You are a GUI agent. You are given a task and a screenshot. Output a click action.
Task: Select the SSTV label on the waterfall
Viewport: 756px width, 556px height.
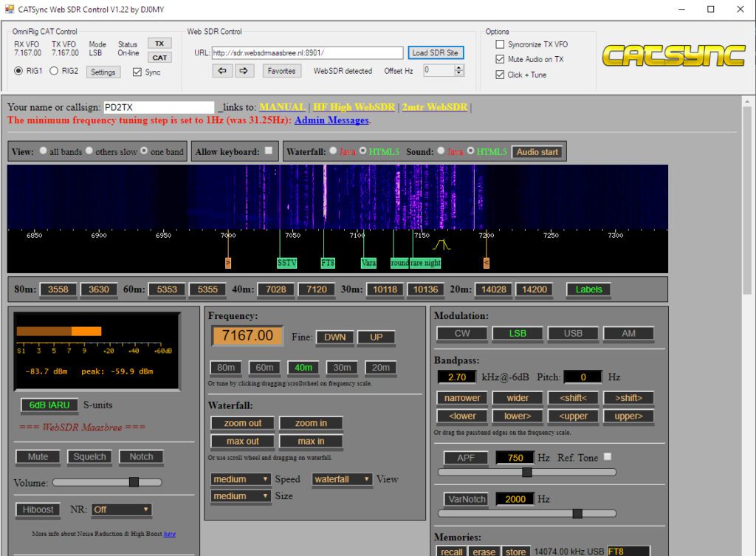[286, 263]
